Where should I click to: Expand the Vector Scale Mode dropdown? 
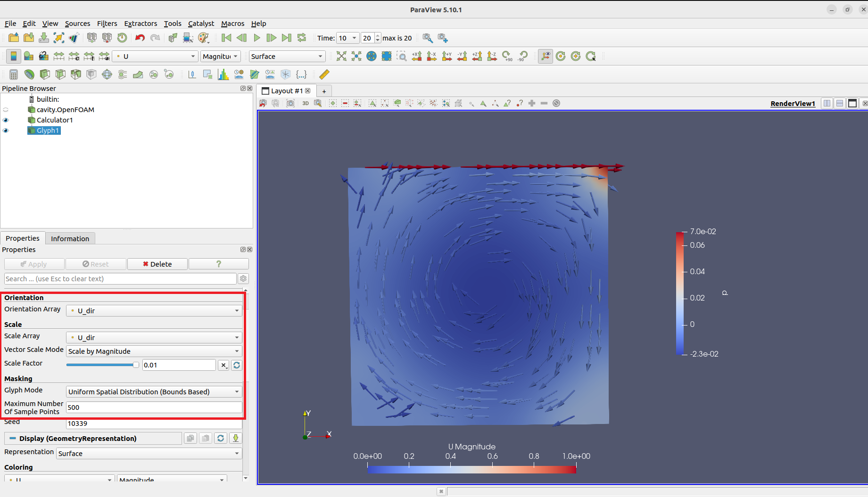pyautogui.click(x=154, y=351)
